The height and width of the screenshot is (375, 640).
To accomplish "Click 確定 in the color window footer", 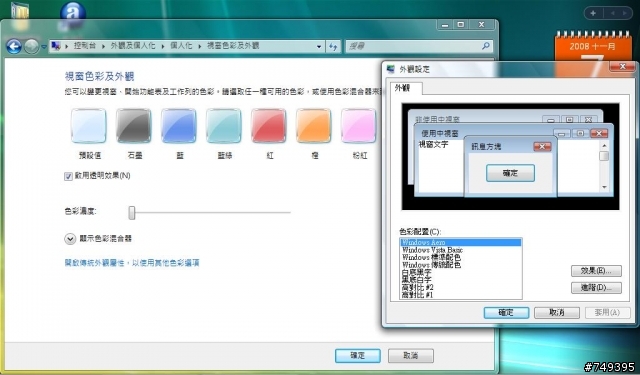I will [x=358, y=355].
